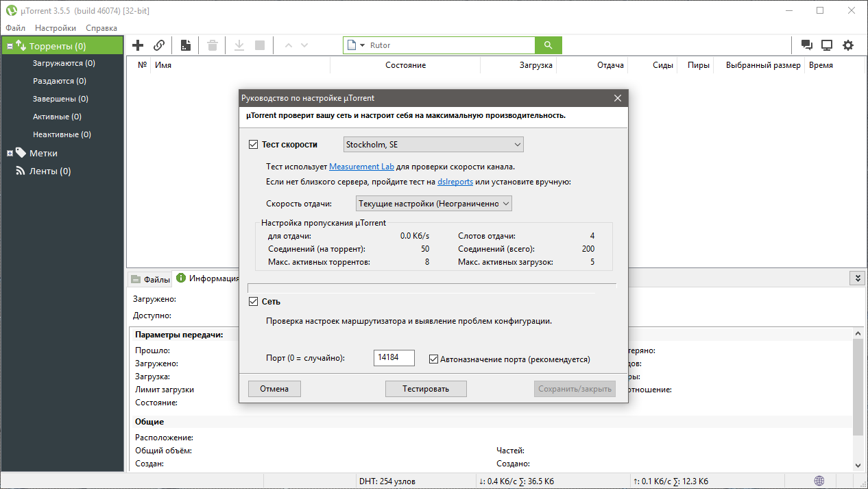Click the Move Up Queue arrow
The image size is (868, 489).
point(288,45)
